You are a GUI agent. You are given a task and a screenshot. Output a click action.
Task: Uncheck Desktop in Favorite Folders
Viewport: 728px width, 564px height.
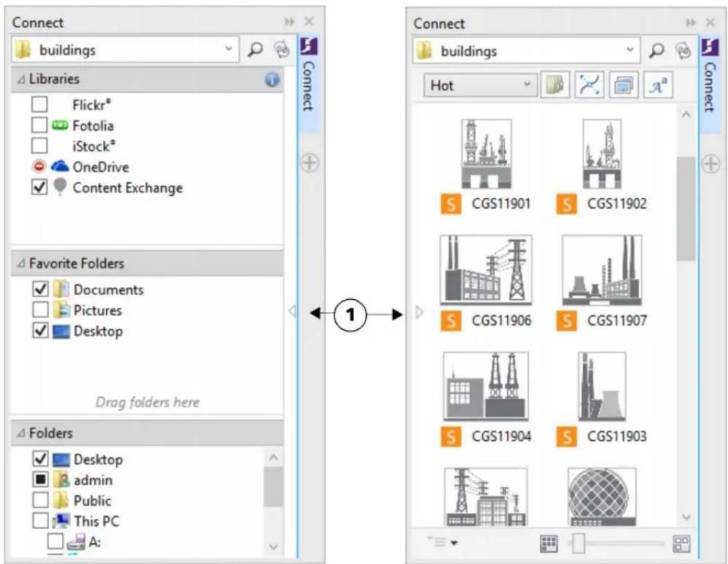[x=40, y=330]
